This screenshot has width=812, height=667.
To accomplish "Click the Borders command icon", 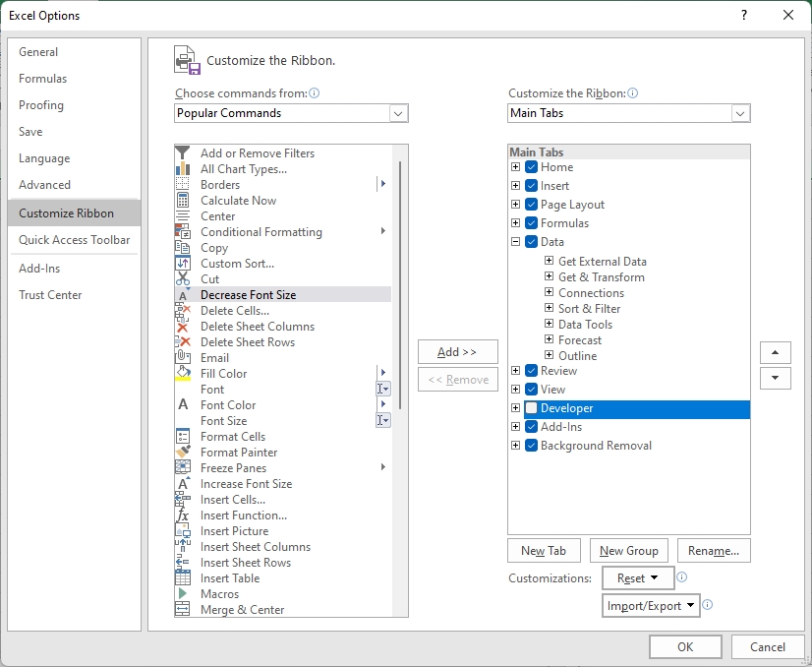I will click(182, 185).
